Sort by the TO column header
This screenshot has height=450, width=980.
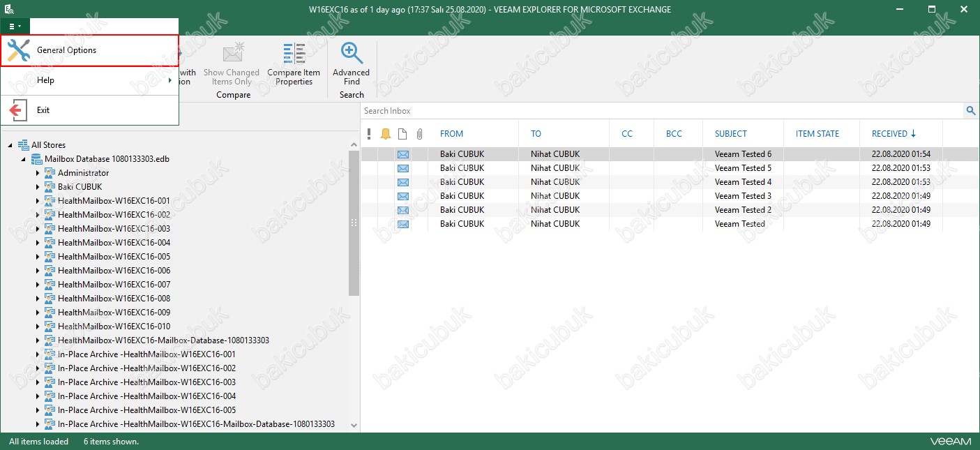[x=536, y=134]
